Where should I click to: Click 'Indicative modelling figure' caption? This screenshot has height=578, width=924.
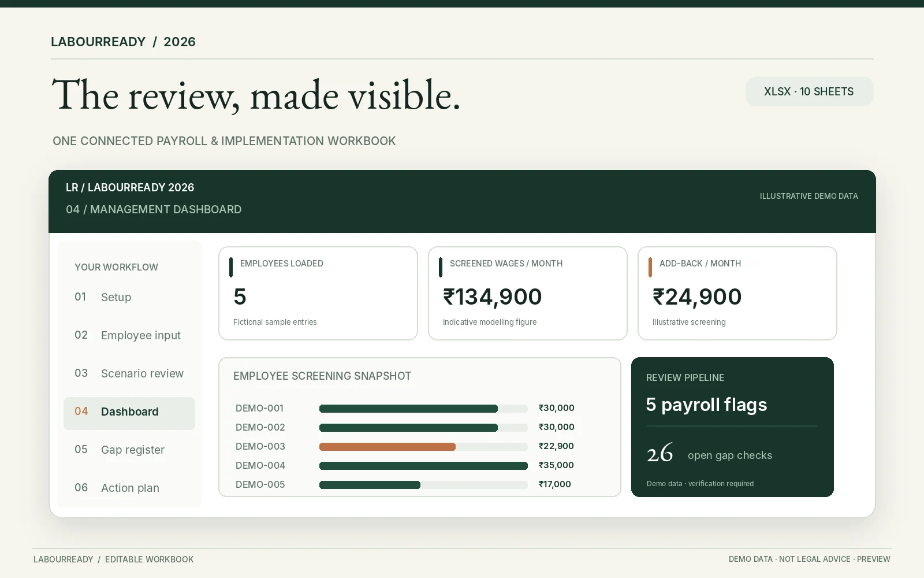(490, 322)
